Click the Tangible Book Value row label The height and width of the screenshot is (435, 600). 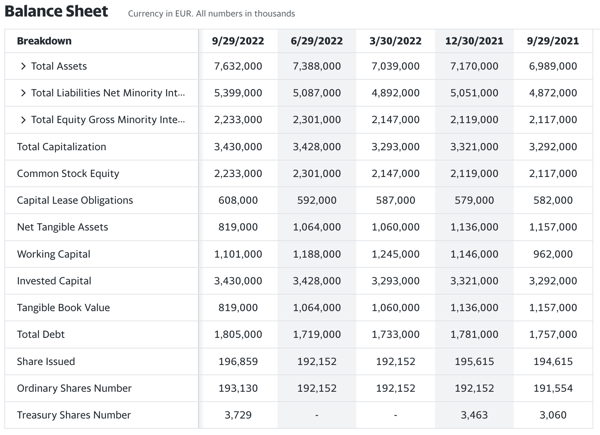point(64,308)
